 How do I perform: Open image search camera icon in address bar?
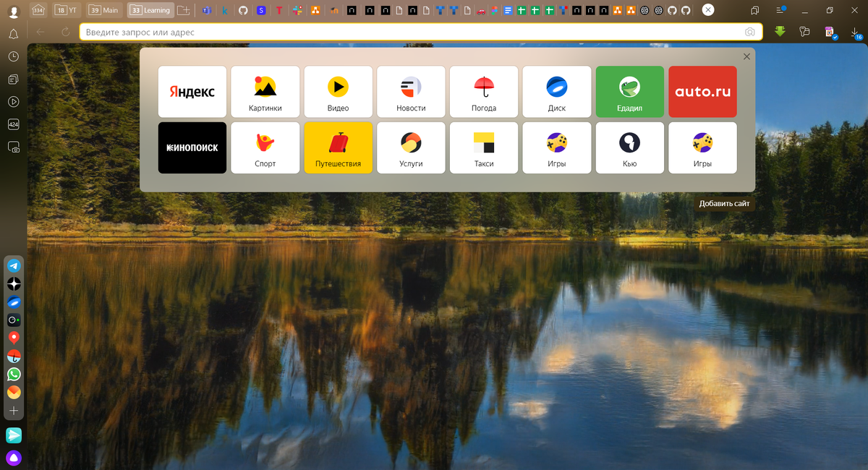tap(750, 32)
